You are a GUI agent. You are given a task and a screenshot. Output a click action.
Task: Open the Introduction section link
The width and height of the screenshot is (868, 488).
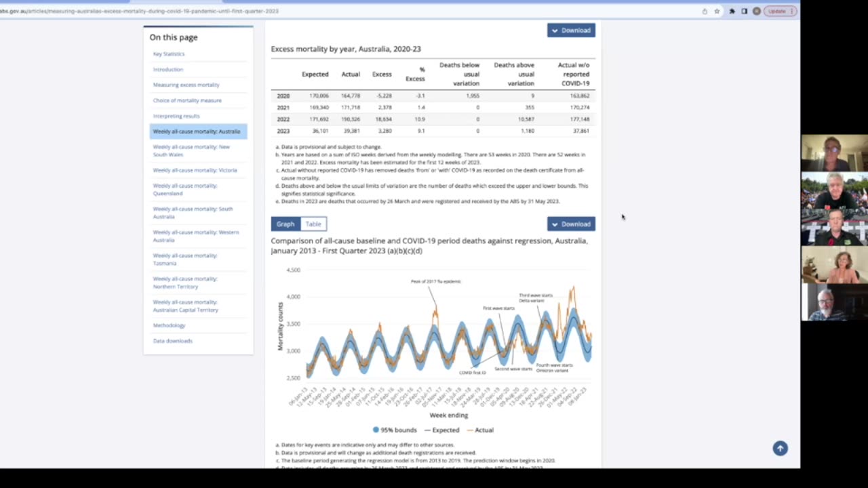click(168, 69)
